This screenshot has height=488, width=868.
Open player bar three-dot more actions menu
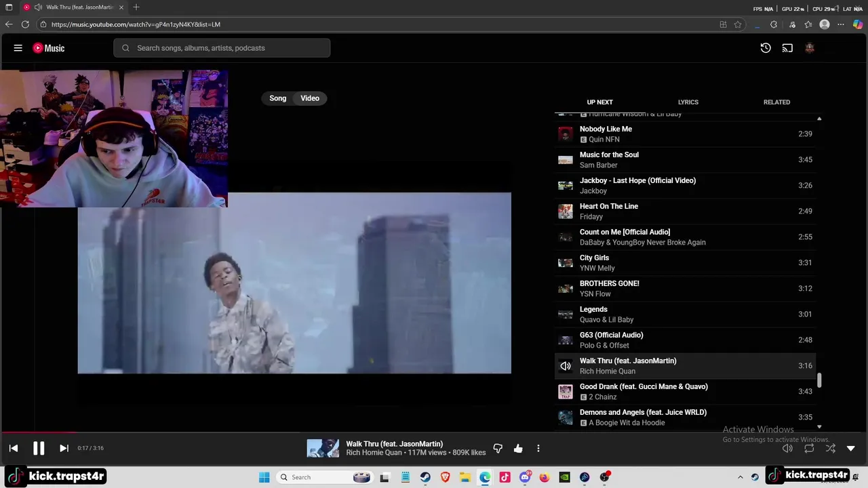[x=538, y=449]
